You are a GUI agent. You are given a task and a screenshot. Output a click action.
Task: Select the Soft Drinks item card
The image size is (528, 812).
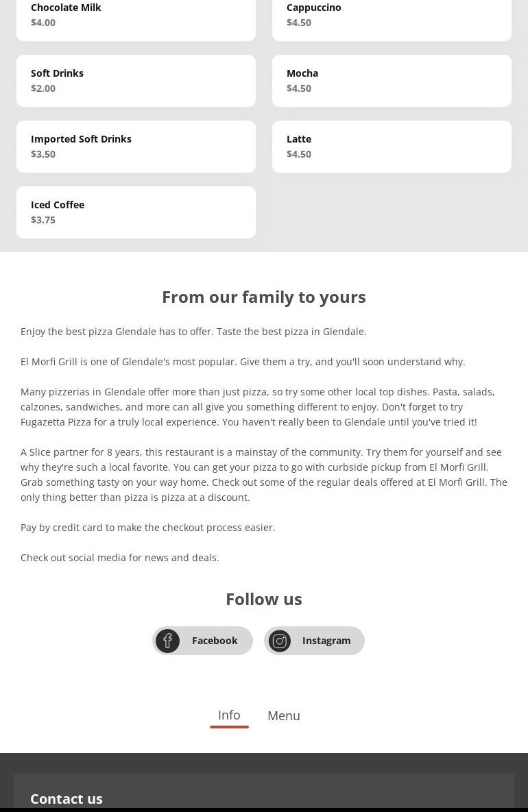[x=136, y=81]
